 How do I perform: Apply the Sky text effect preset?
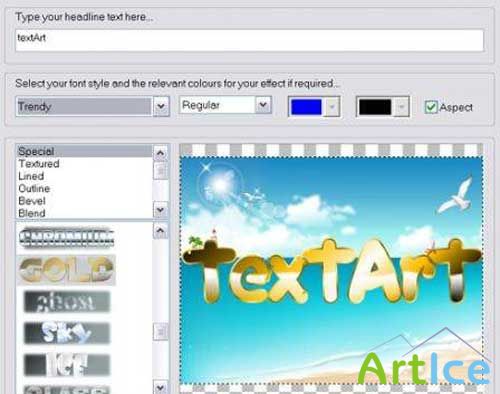[x=67, y=333]
